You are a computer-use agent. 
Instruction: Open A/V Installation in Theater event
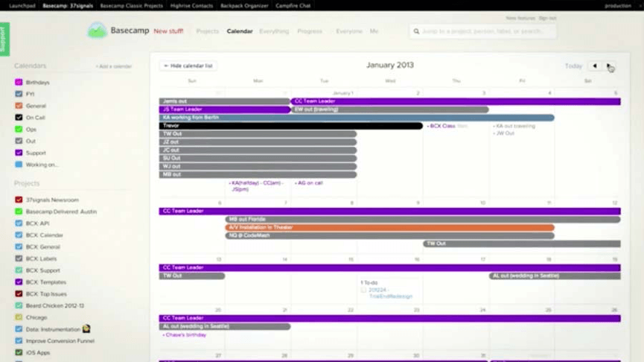390,227
